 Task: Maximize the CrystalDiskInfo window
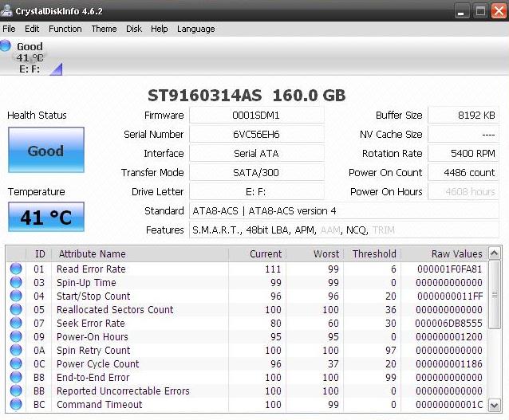pyautogui.click(x=480, y=11)
